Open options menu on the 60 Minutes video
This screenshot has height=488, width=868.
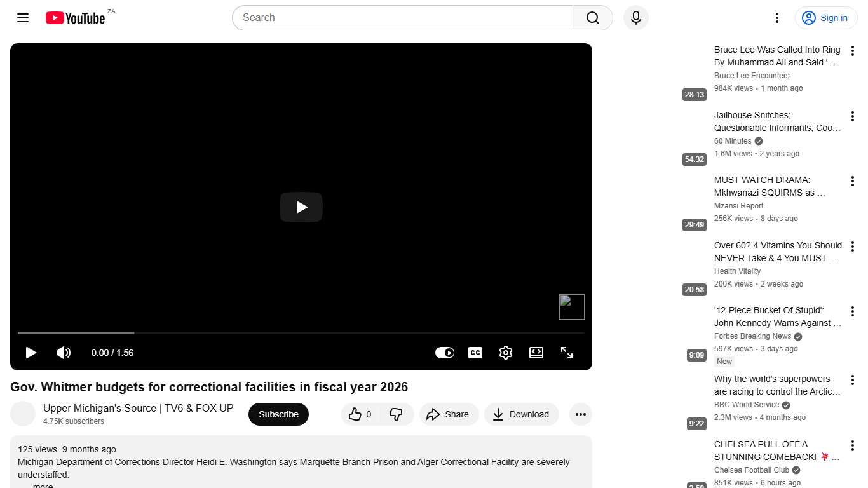[852, 116]
